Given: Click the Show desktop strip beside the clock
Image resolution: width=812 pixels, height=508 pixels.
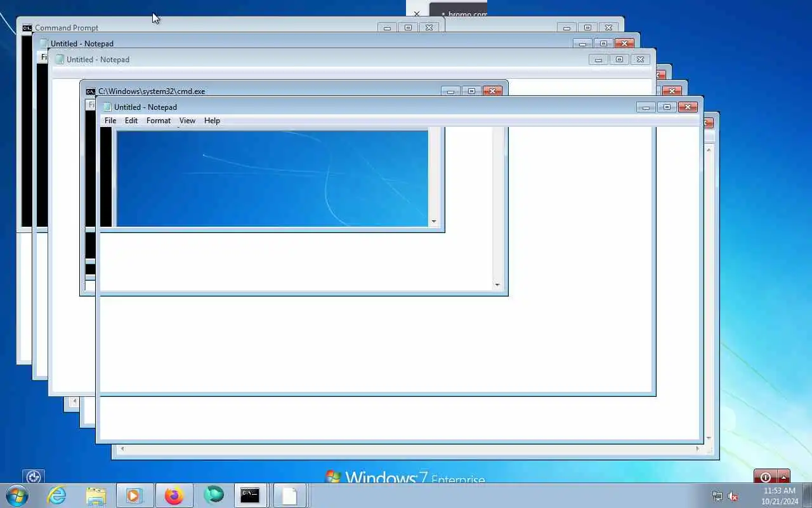Looking at the screenshot, I should pos(807,495).
